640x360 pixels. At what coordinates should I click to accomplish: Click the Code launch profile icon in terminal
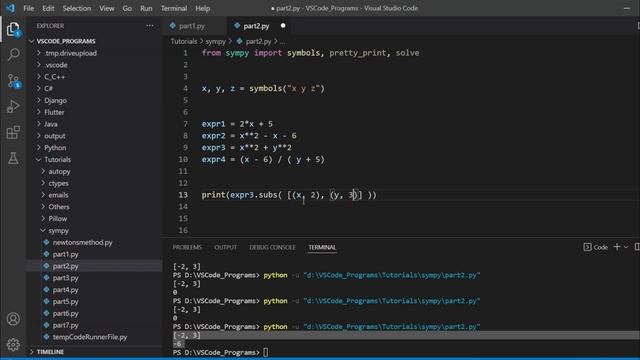587,247
